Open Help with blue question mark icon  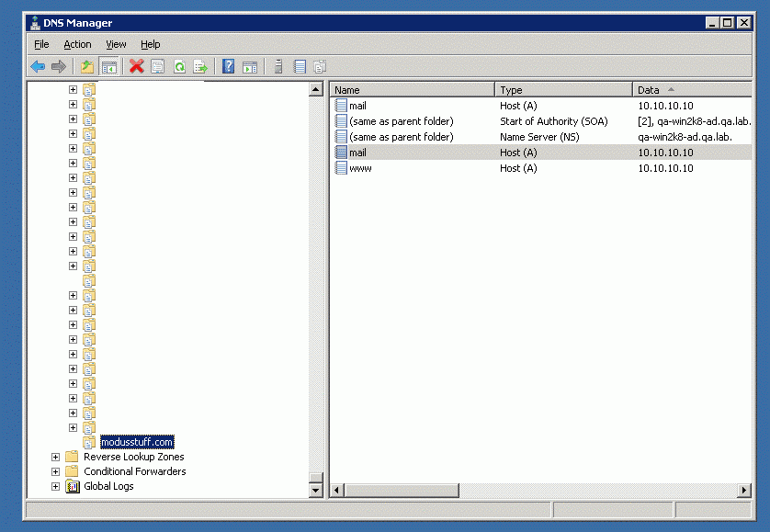(x=228, y=66)
